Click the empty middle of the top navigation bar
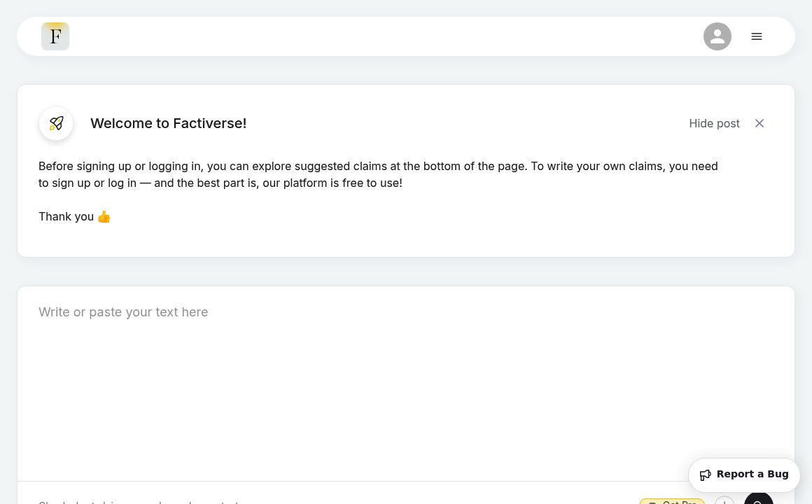This screenshot has height=504, width=812. [385, 36]
